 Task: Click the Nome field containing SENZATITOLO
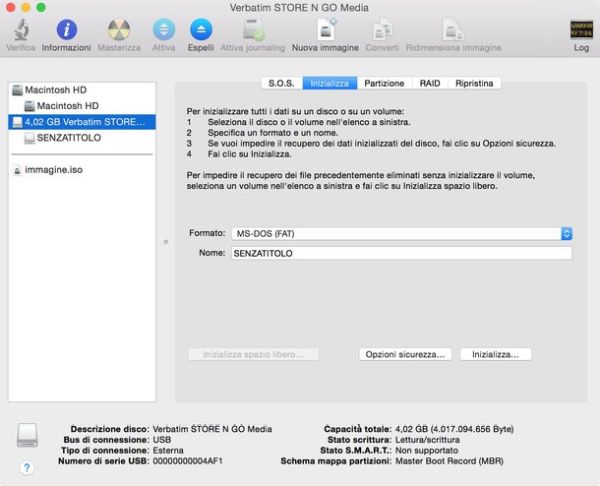click(402, 253)
